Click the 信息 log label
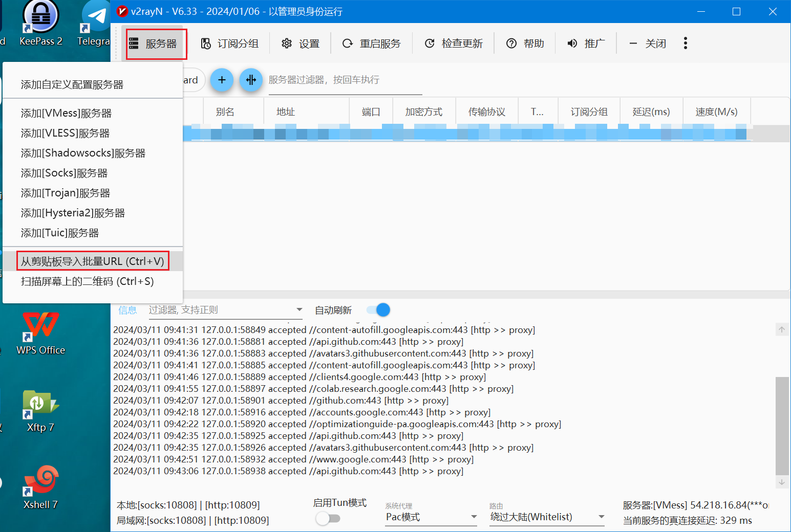The image size is (791, 532). pyautogui.click(x=127, y=310)
